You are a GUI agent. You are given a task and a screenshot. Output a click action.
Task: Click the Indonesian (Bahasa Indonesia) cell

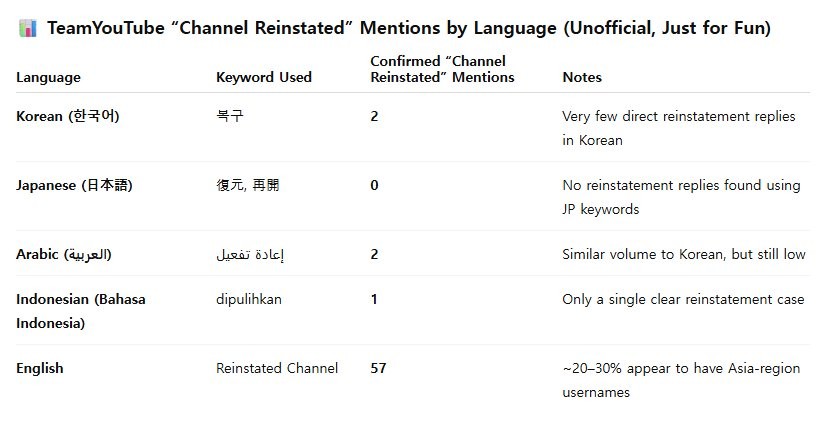pyautogui.click(x=81, y=311)
